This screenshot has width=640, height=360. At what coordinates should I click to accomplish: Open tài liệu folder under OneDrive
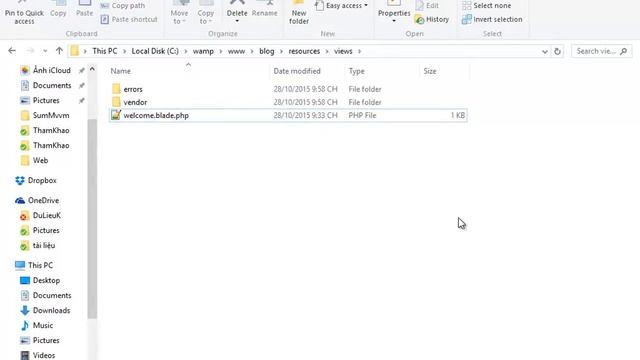coord(38,246)
